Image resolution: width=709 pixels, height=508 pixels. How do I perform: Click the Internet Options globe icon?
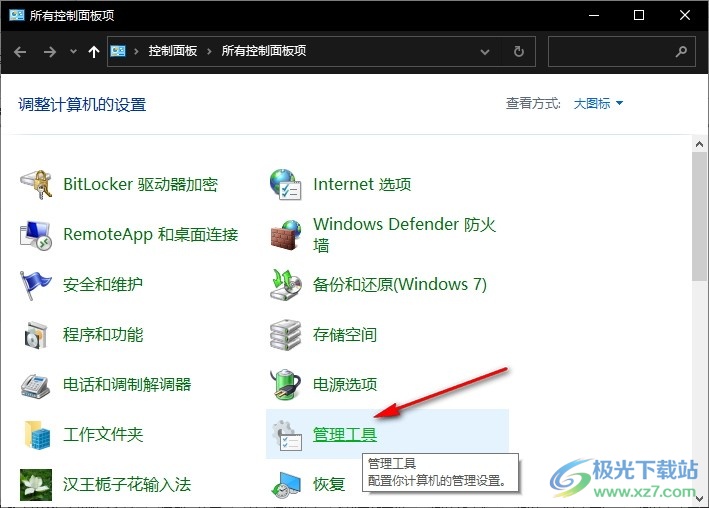[x=285, y=185]
